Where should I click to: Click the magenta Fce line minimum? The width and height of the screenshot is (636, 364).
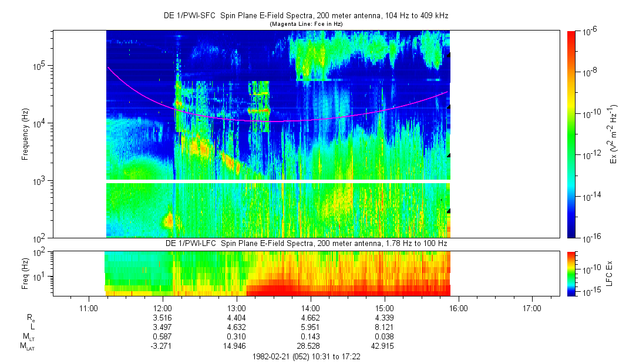coord(276,121)
